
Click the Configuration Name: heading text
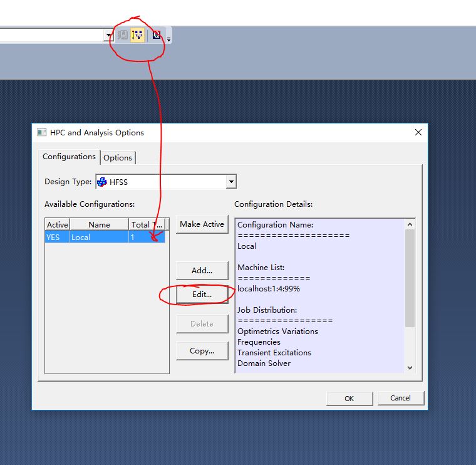click(x=275, y=225)
